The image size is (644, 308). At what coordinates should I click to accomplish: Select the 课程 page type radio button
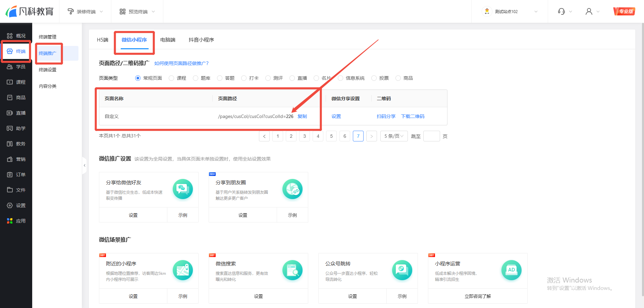171,78
